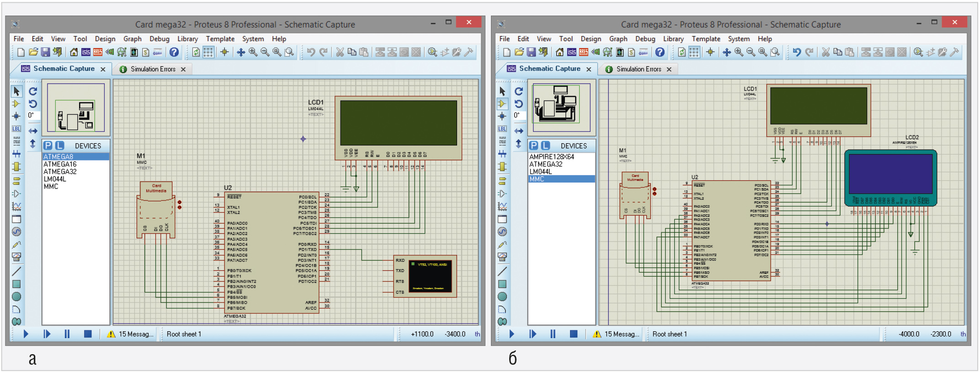Viewport: 980px width, 372px height.
Task: Click overview thumbnail in right window
Action: 562,108
